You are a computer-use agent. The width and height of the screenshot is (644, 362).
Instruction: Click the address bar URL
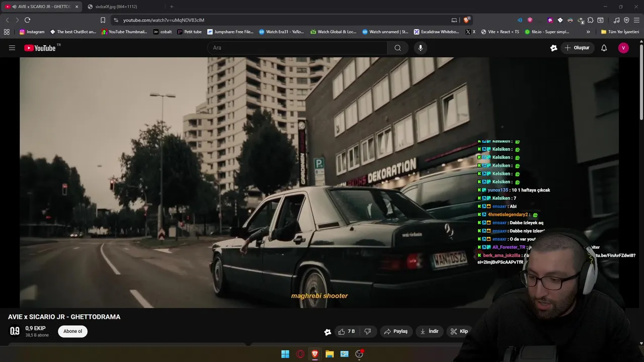coord(164,20)
